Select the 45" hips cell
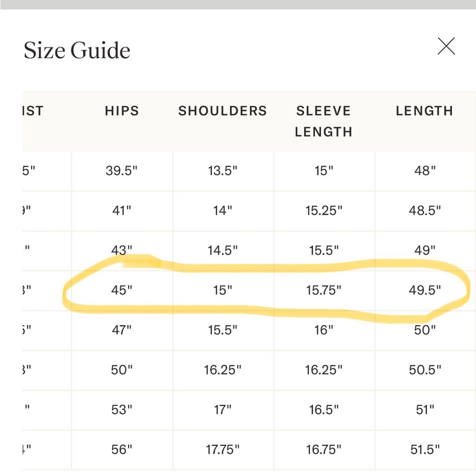This screenshot has width=476, height=476. (122, 290)
